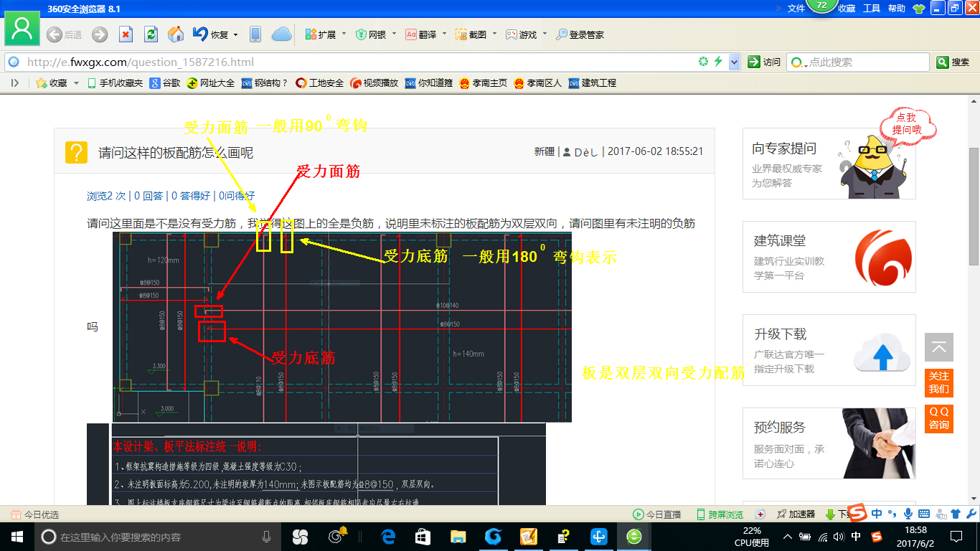This screenshot has width=980, height=551.
Task: Open the 收藏 menu in title bar
Action: point(847,9)
